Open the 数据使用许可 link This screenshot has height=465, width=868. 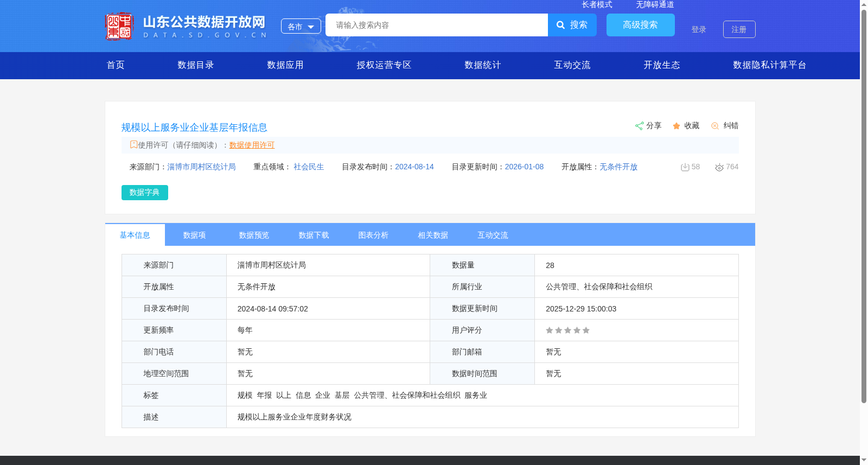(252, 145)
